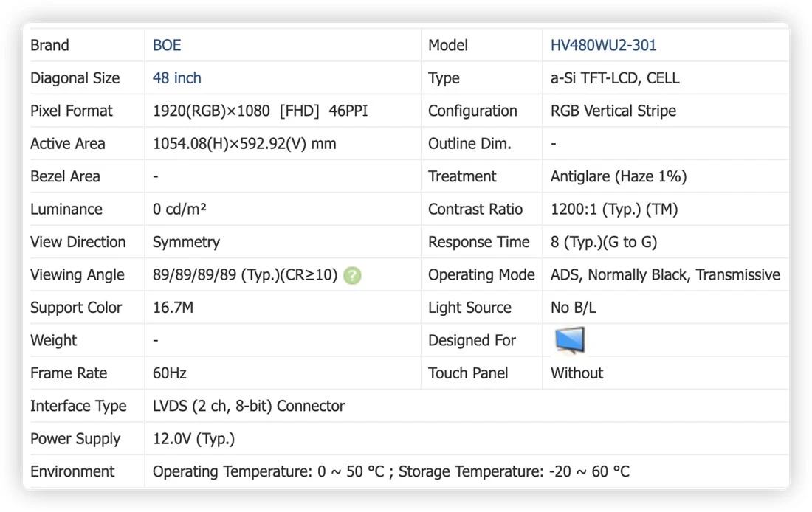This screenshot has height=512, width=812.
Task: Click the green question mark help icon
Action: pos(352,275)
